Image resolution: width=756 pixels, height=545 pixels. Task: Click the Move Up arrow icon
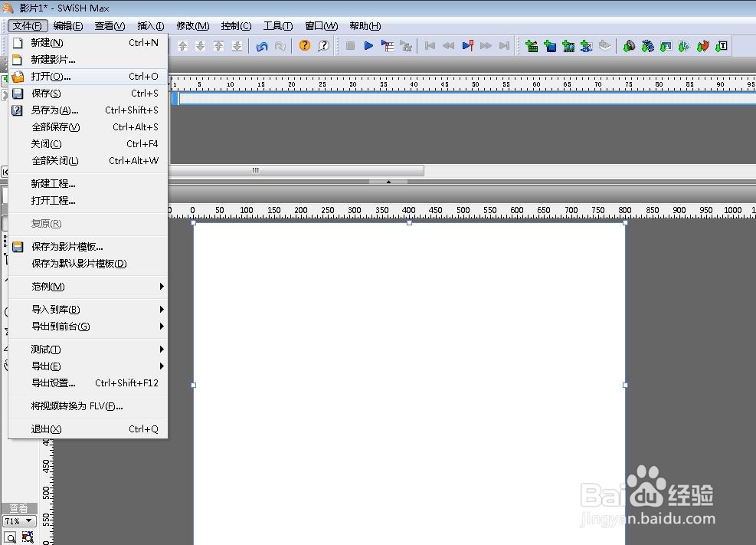tap(183, 46)
